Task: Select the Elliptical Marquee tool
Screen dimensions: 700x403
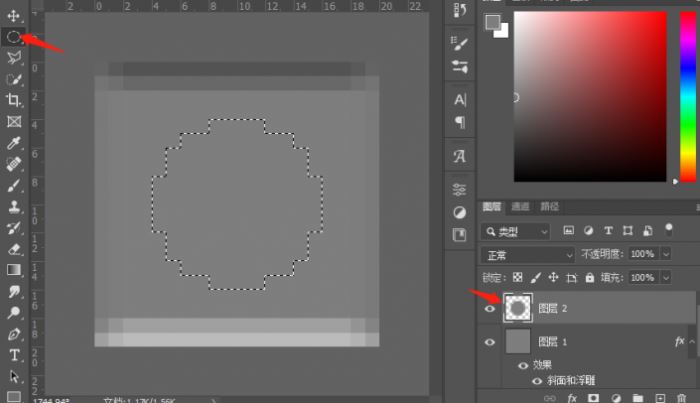Action: pos(13,37)
